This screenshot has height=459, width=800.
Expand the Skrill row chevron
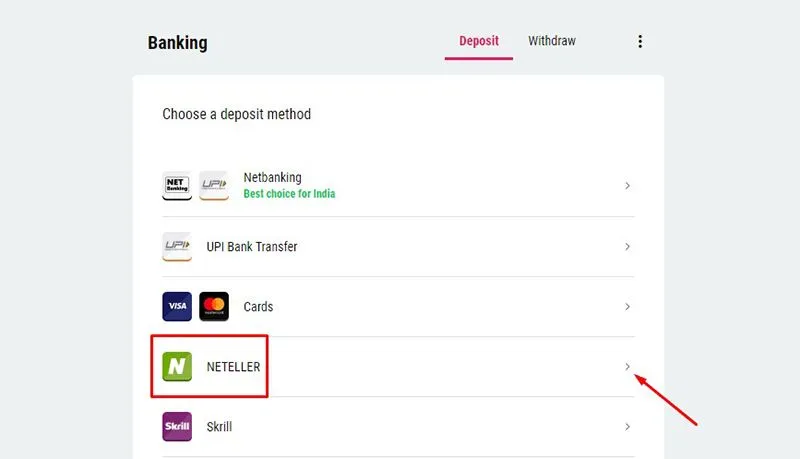pyautogui.click(x=628, y=426)
